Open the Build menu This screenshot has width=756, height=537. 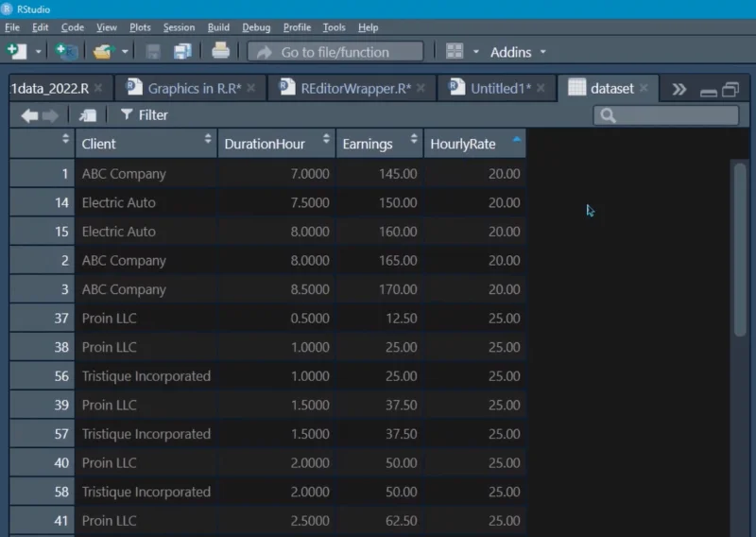pyautogui.click(x=218, y=27)
